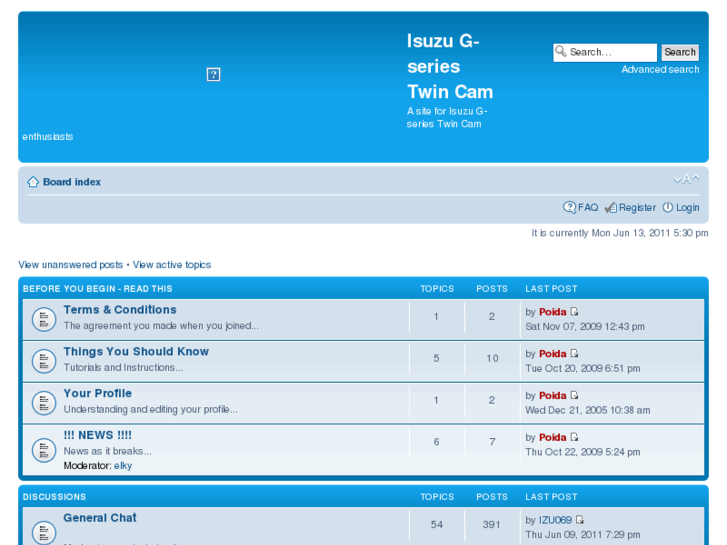The height and width of the screenshot is (545, 727).
Task: Open the FAQ page
Action: [x=588, y=207]
